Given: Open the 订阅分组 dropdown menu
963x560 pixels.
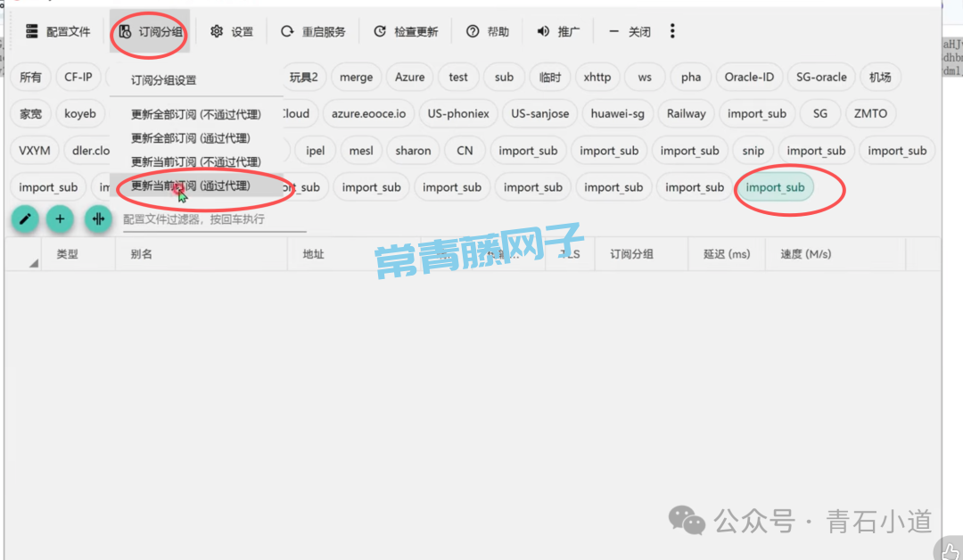Looking at the screenshot, I should (x=150, y=31).
